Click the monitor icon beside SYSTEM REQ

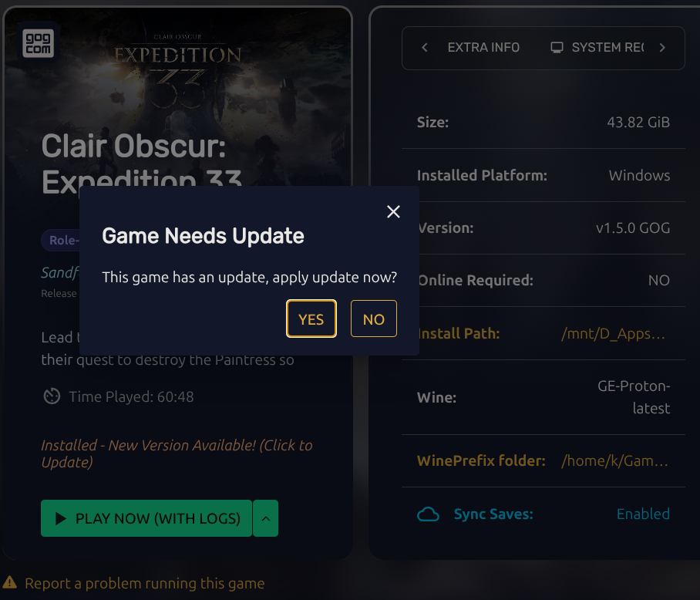(557, 47)
